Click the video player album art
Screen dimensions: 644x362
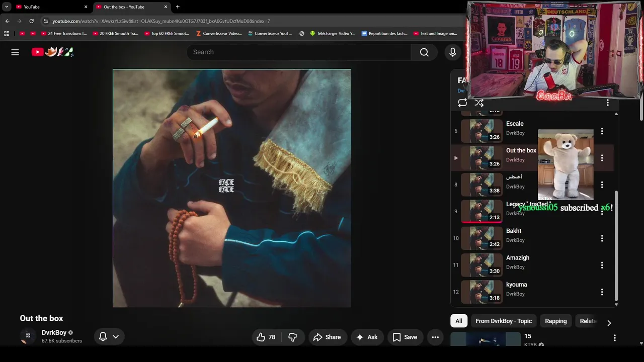click(232, 188)
